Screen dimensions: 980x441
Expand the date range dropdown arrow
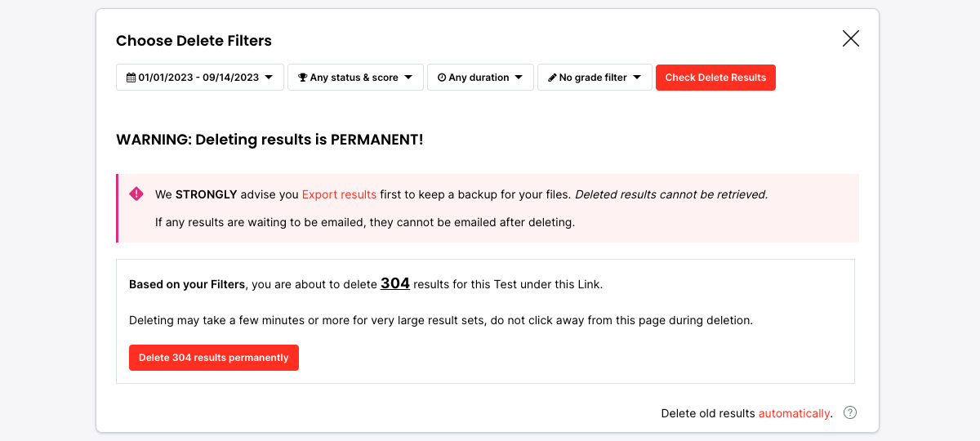(269, 78)
